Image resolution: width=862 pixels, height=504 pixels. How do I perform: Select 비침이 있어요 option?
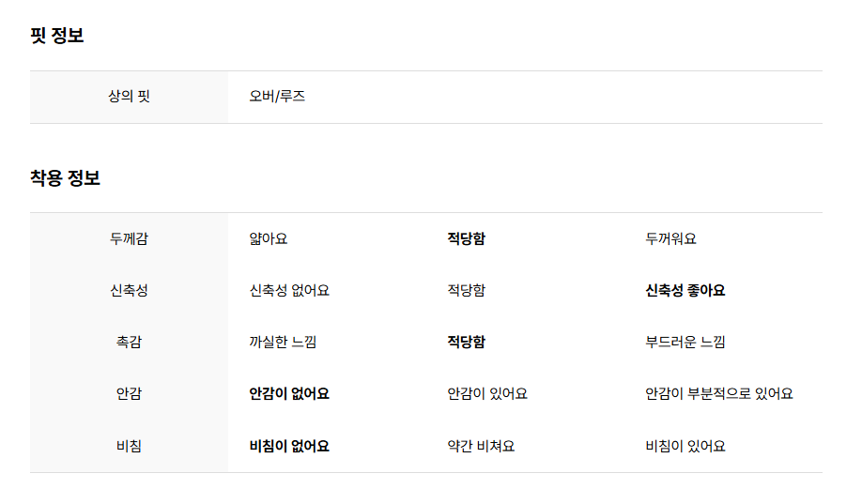coord(685,446)
